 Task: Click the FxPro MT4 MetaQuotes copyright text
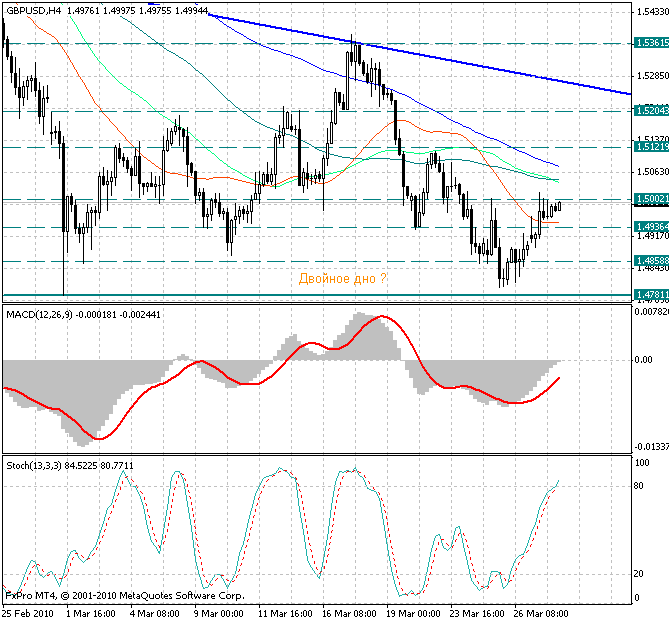(125, 595)
